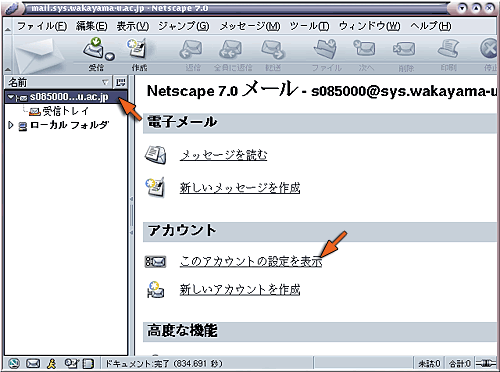Collapse the s085000...u.ac.jp account tree
The height and width of the screenshot is (372, 500).
[11, 97]
